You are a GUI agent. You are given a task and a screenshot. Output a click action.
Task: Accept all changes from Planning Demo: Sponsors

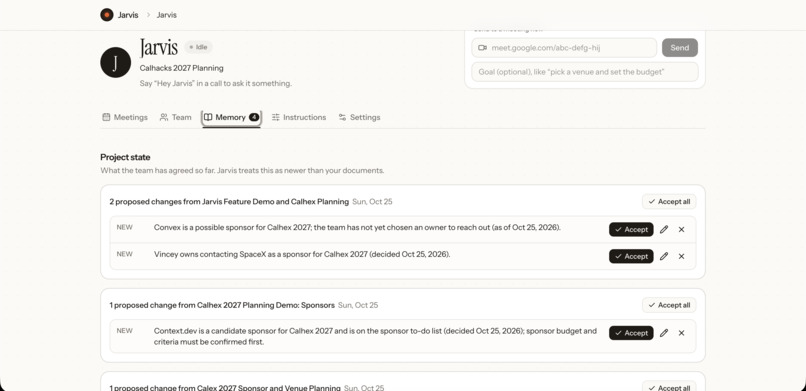click(x=669, y=305)
